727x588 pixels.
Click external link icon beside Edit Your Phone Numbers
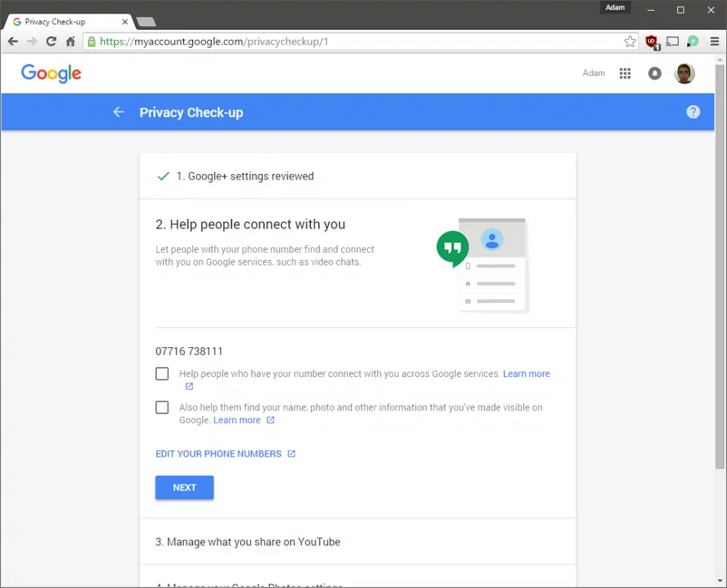point(291,454)
